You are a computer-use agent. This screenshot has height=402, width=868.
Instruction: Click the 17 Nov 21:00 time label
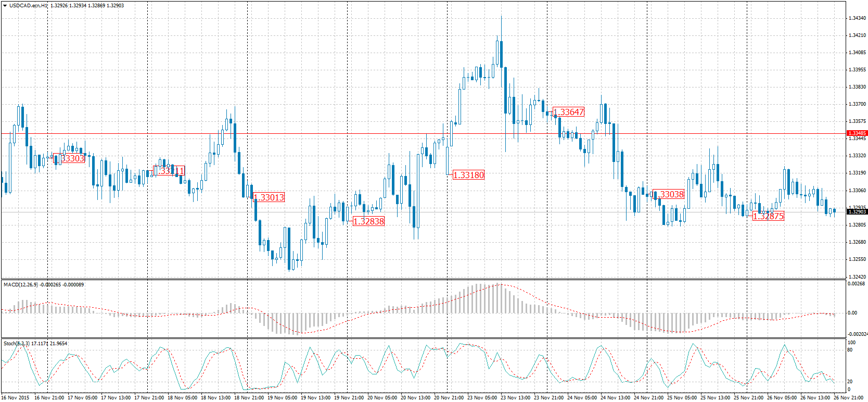149,398
